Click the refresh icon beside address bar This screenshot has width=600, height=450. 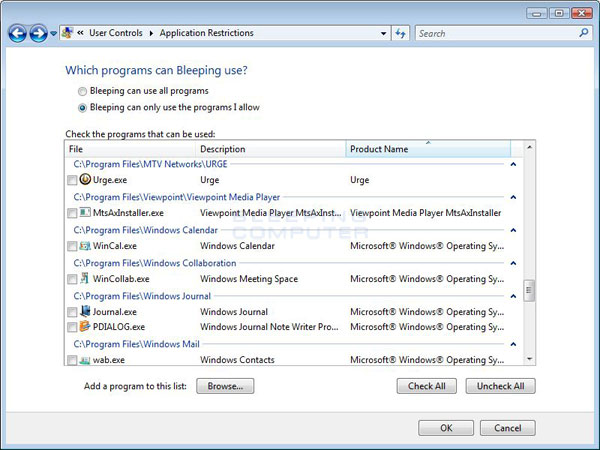pos(401,33)
